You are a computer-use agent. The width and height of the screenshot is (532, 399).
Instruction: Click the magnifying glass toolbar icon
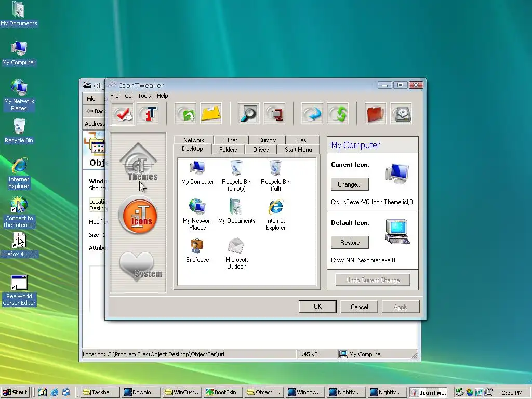pos(248,114)
